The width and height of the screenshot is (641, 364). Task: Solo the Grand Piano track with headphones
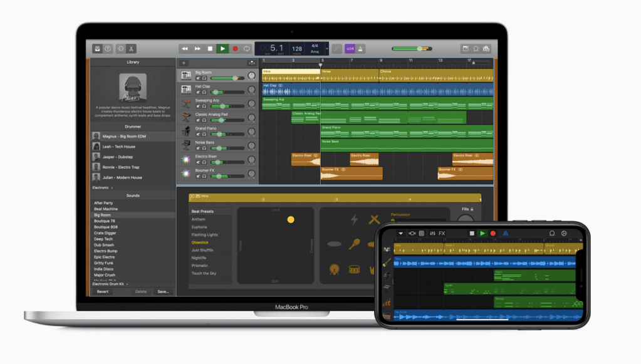204,134
